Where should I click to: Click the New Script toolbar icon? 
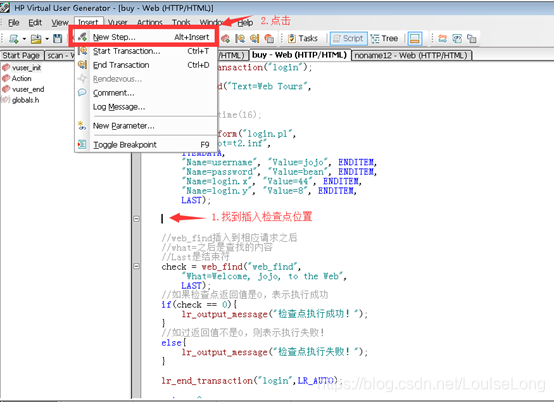tap(14, 39)
